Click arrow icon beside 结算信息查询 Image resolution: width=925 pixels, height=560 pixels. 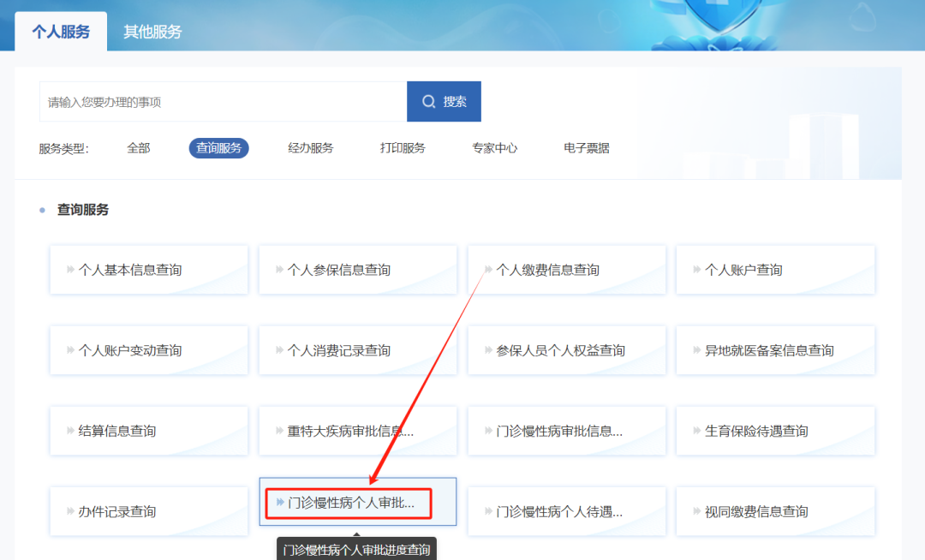(70, 431)
